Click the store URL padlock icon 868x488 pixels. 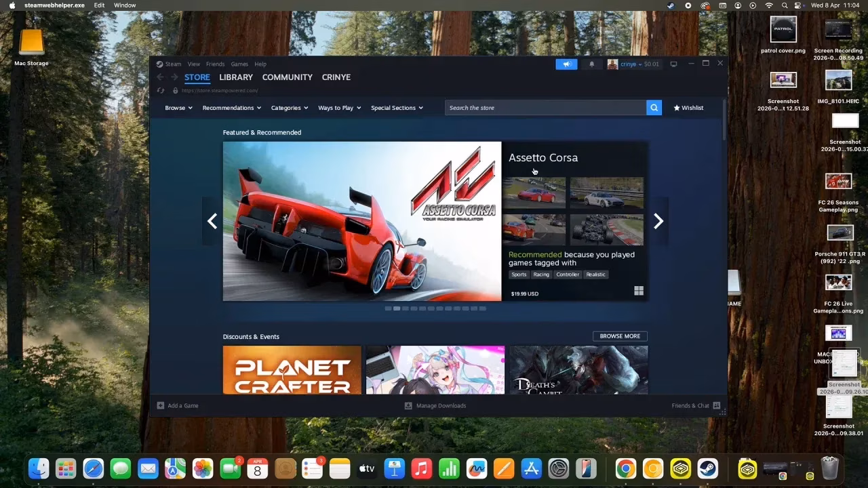tap(175, 90)
